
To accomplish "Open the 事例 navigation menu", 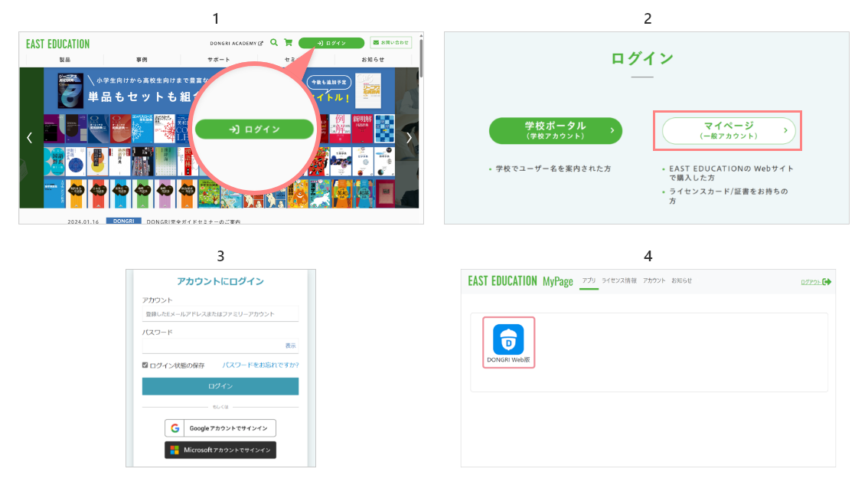I will pos(142,59).
